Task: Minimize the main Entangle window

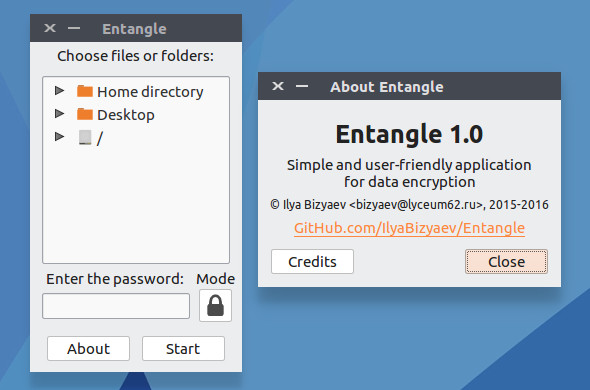Action: pyautogui.click(x=74, y=28)
